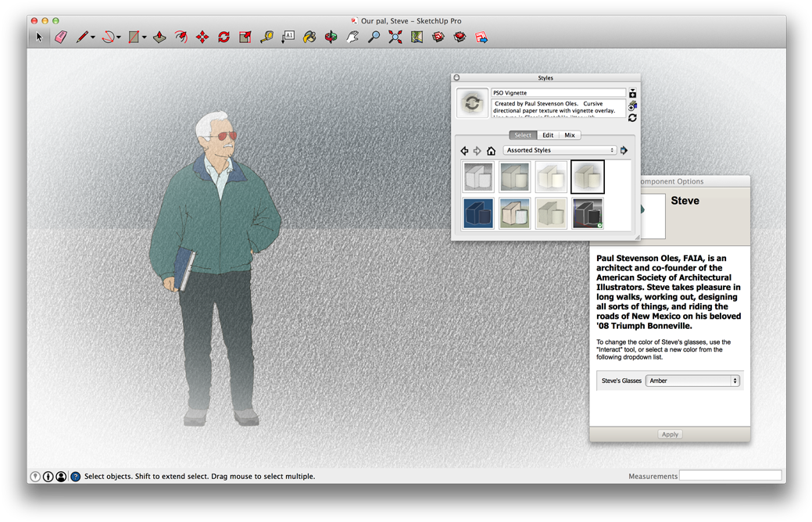Click the geo-location status icon

[x=35, y=477]
